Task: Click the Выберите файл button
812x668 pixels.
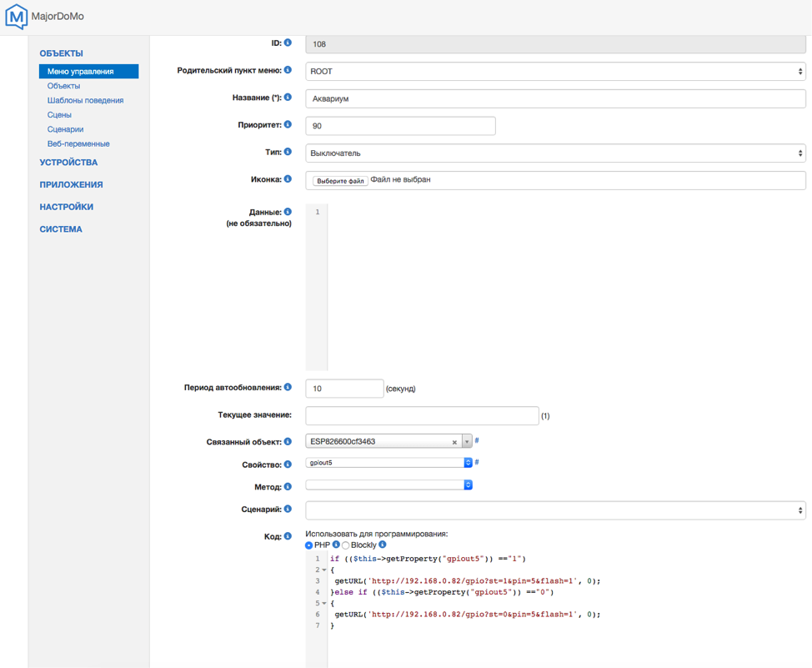Action: (340, 181)
